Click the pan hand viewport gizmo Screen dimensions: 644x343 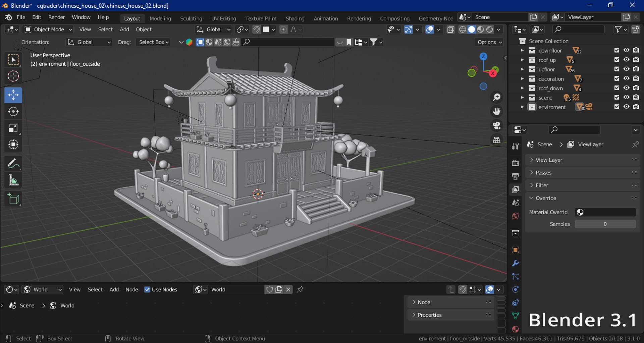tap(496, 111)
